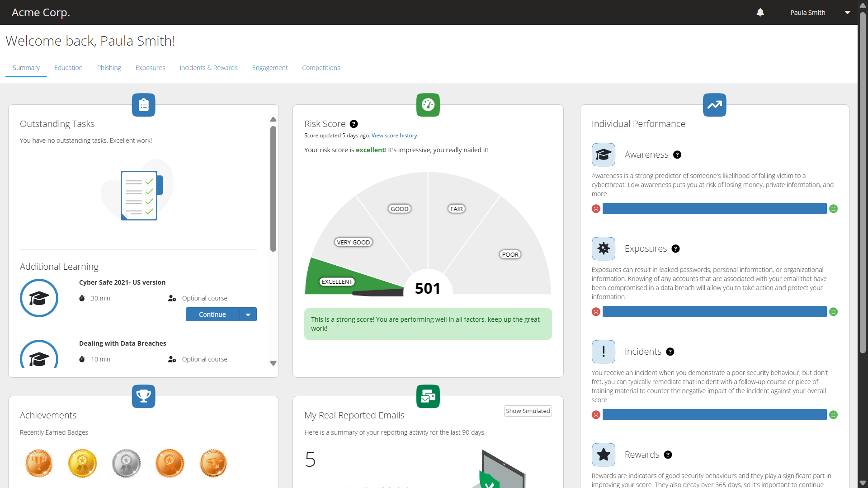
Task: Click the bronze trophy achievement badge
Action: 39,463
